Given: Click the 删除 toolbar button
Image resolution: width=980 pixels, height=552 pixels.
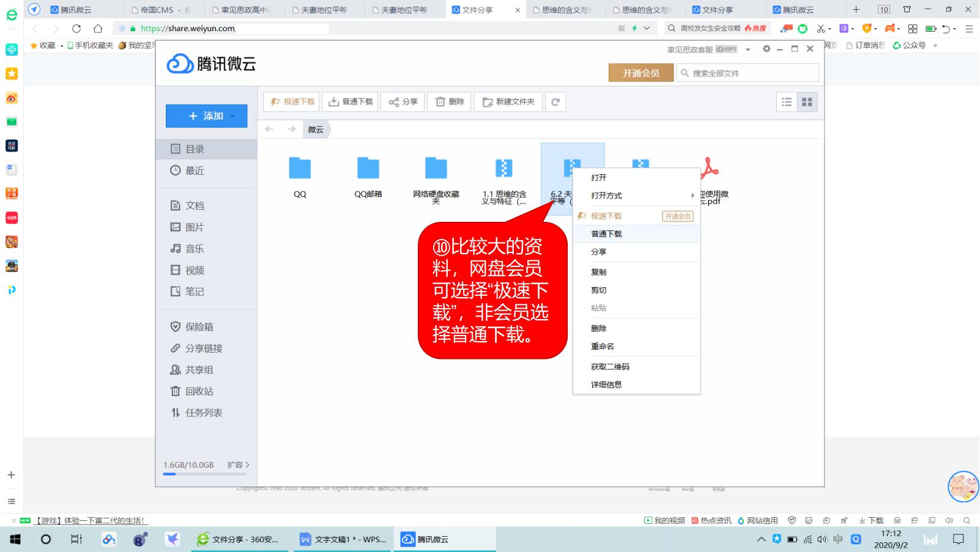Looking at the screenshot, I should coord(449,101).
